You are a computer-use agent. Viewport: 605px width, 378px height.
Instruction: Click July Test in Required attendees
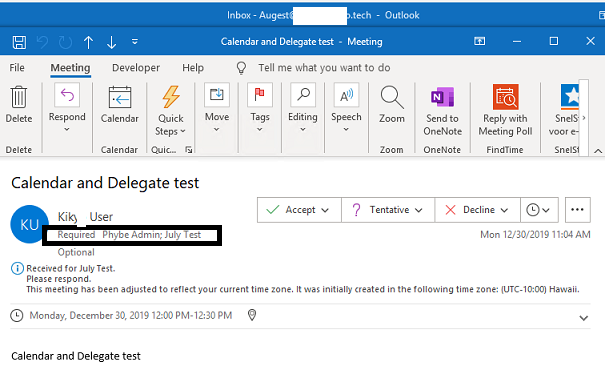tap(183, 235)
